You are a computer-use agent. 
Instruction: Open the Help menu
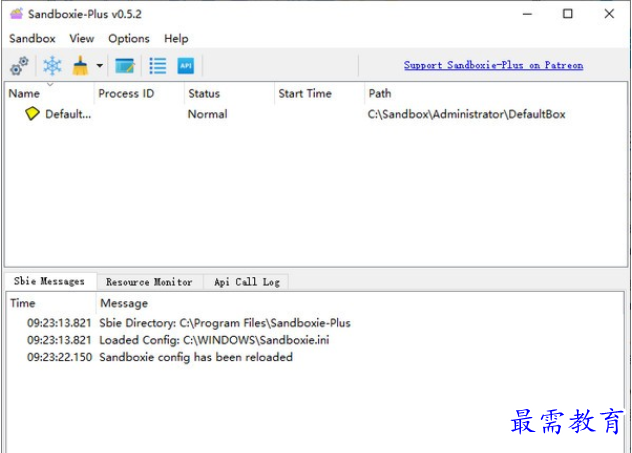coord(176,39)
